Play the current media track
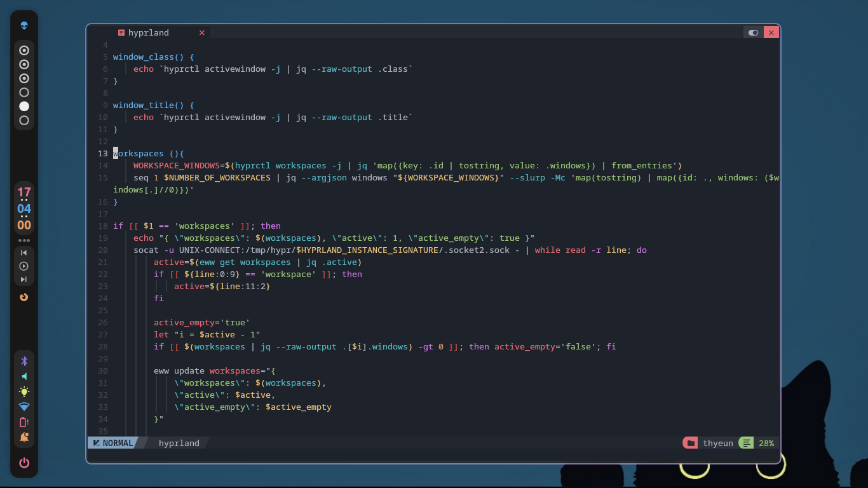Viewport: 868px width, 488px height. click(24, 266)
